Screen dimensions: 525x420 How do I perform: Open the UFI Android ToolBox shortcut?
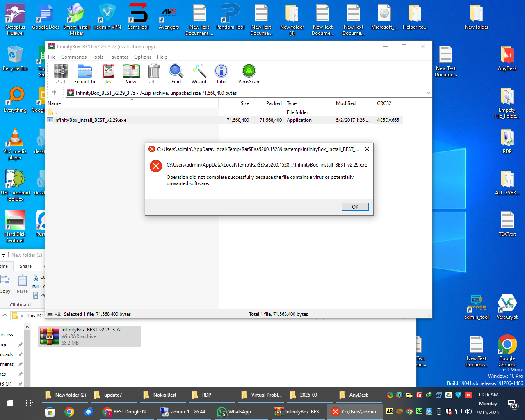tap(15, 185)
